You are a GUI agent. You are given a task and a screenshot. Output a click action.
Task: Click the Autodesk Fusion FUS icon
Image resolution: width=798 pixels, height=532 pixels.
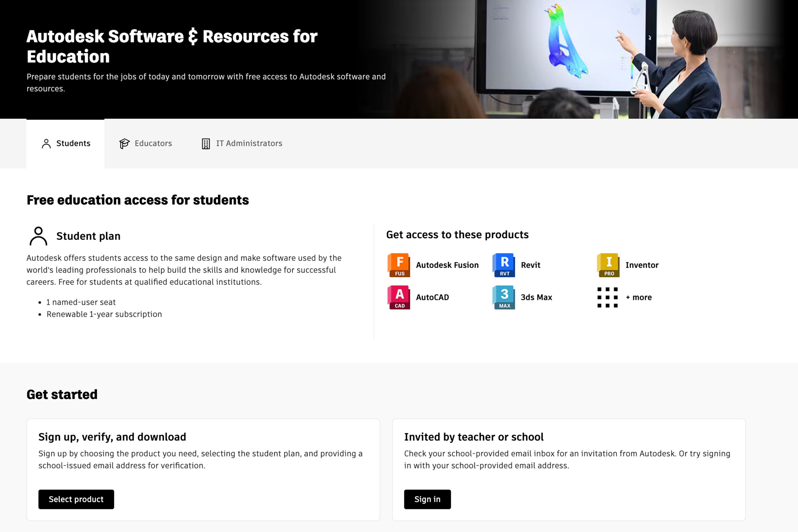(x=399, y=265)
